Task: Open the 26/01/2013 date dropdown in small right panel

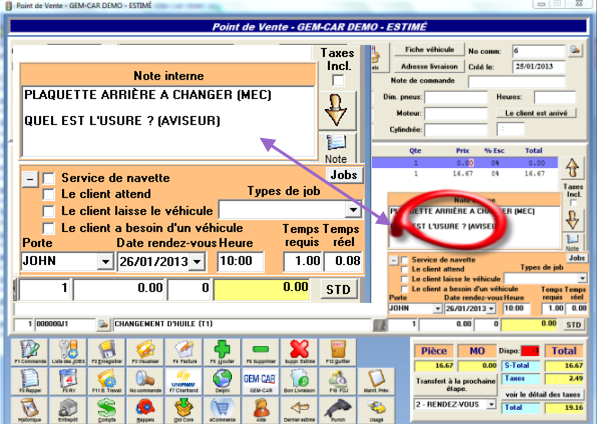Action: 492,309
